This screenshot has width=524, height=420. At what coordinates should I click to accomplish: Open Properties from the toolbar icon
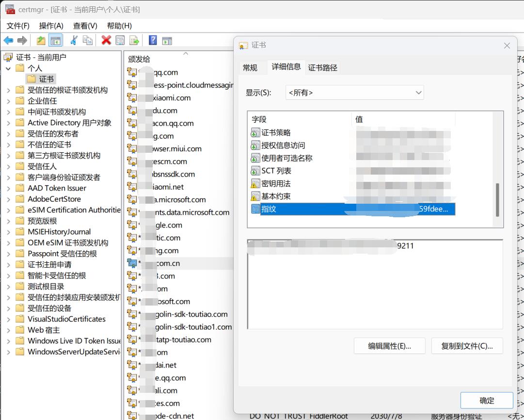point(120,40)
